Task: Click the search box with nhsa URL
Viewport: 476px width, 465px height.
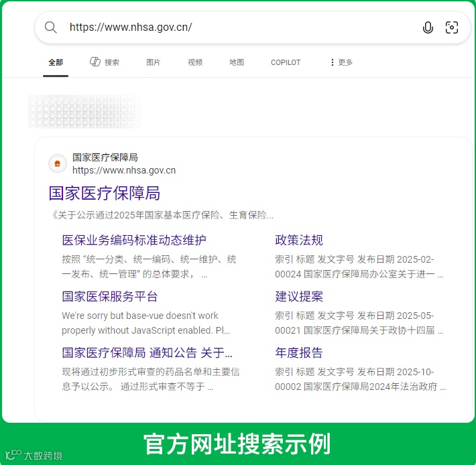Action: click(253, 27)
